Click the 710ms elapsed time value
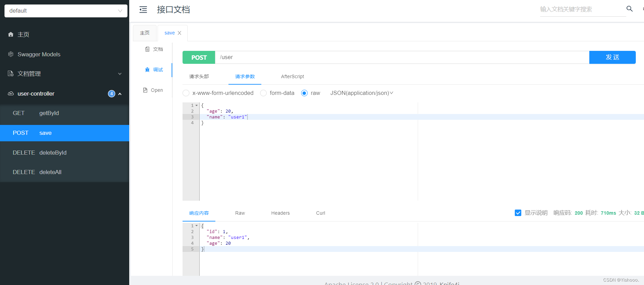Image resolution: width=644 pixels, height=285 pixels. 608,213
